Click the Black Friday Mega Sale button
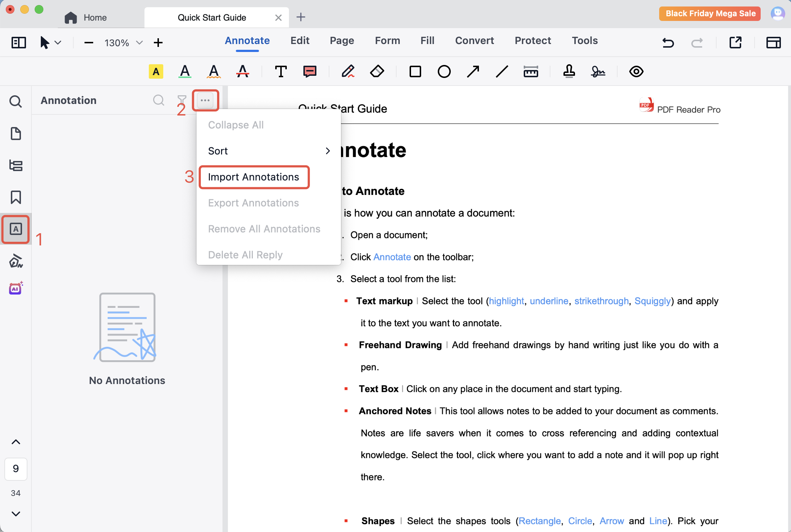 [710, 14]
